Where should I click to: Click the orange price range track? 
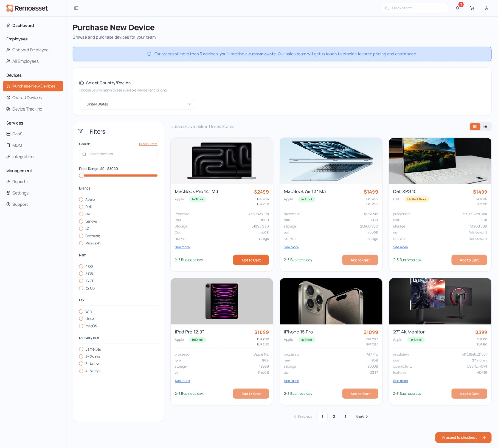pos(121,175)
